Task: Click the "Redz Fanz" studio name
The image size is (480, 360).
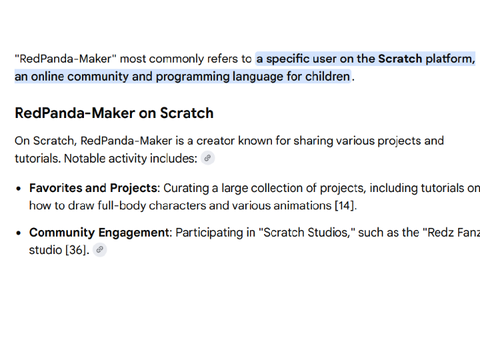Action: (451, 232)
